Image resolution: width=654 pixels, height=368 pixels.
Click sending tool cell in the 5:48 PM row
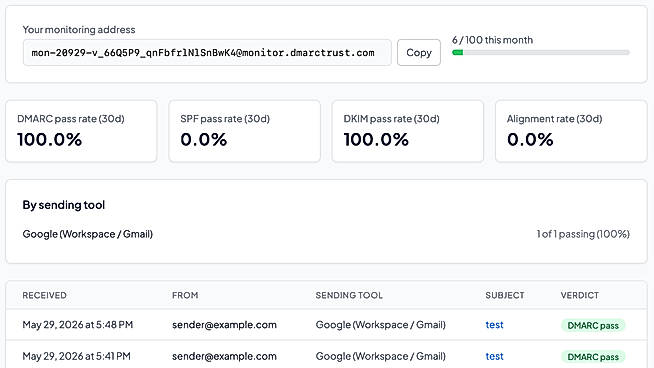pyautogui.click(x=380, y=325)
